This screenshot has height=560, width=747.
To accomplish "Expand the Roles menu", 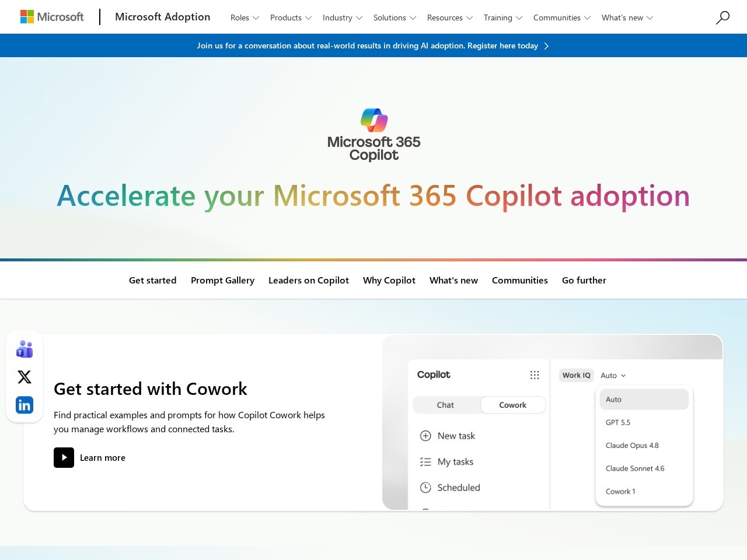I will pos(245,17).
